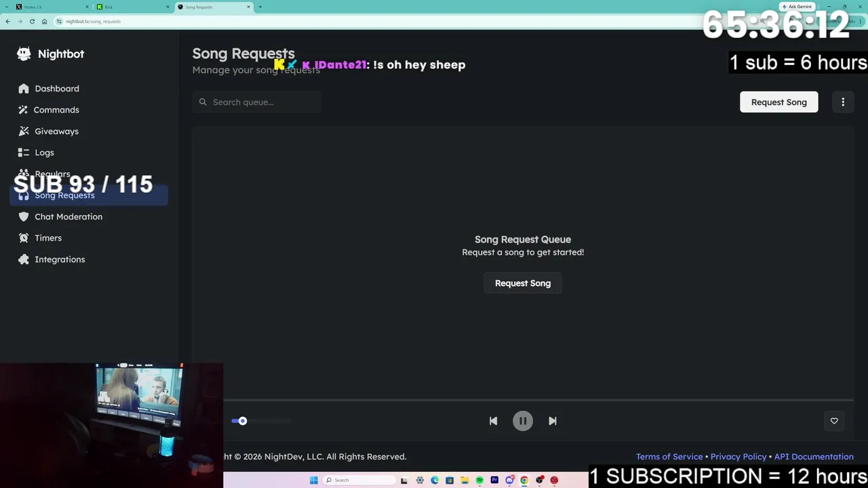Skip to the next song
Image resolution: width=868 pixels, height=488 pixels.
click(x=553, y=421)
